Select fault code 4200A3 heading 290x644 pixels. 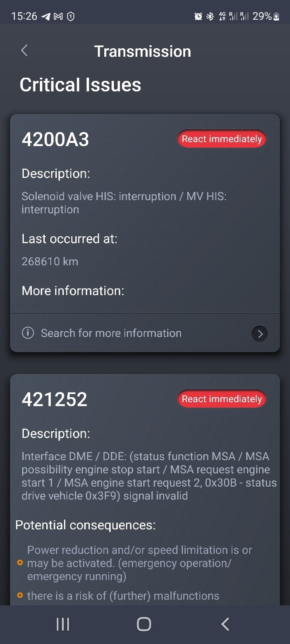(x=55, y=139)
